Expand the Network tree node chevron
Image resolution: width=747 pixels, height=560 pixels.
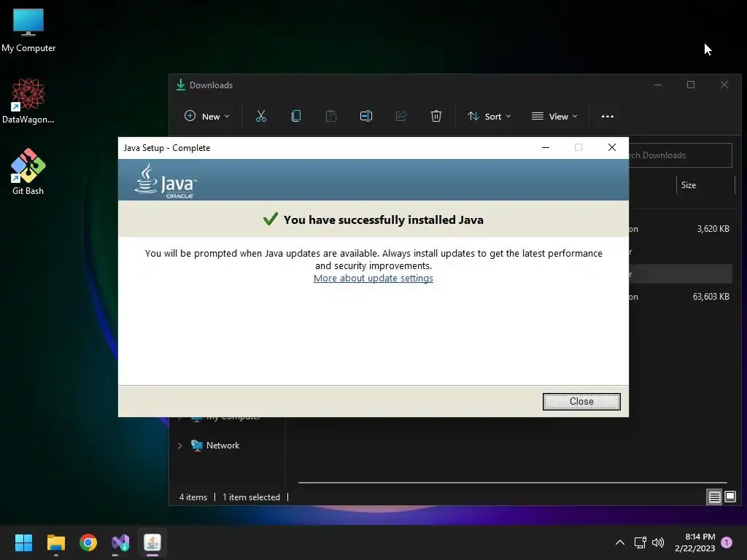179,446
